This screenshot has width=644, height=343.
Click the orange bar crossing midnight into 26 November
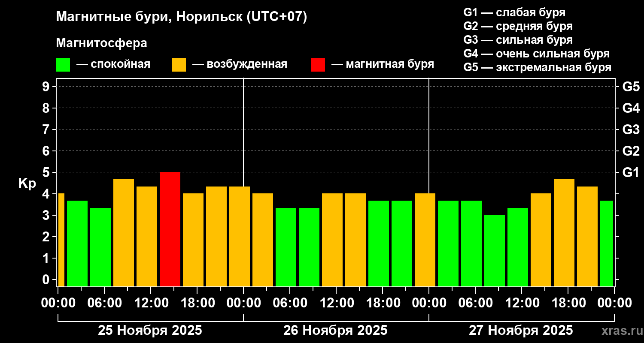click(x=240, y=236)
